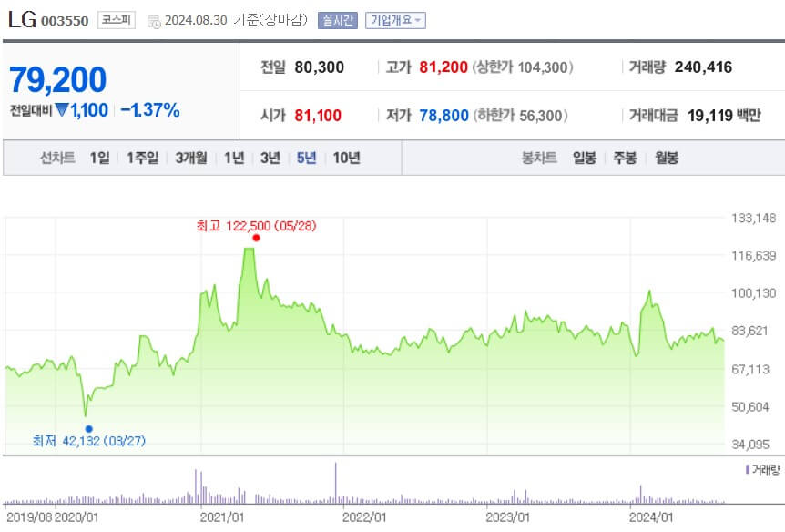This screenshot has width=785, height=532.
Task: Click the current price 79,200
Action: click(56, 78)
